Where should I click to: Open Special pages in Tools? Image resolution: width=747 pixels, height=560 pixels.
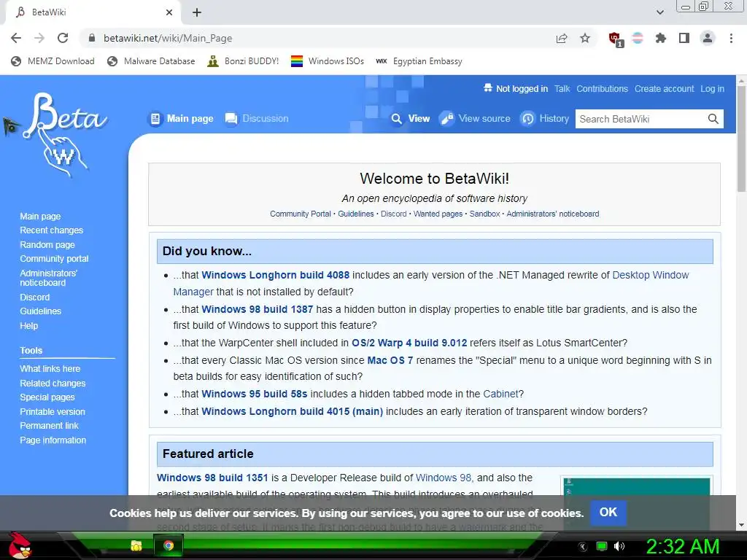[x=47, y=397]
